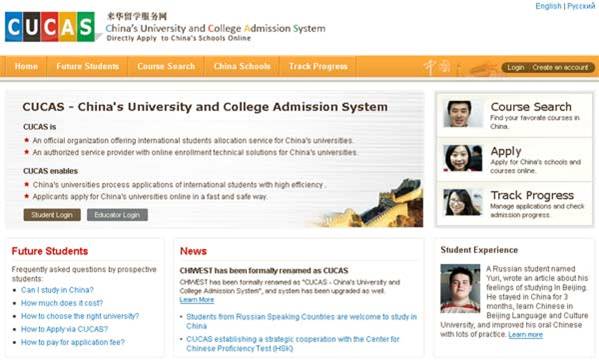Image resolution: width=599 pixels, height=363 pixels.
Task: Open 'Can I study in China?' FAQ
Action: pos(57,290)
